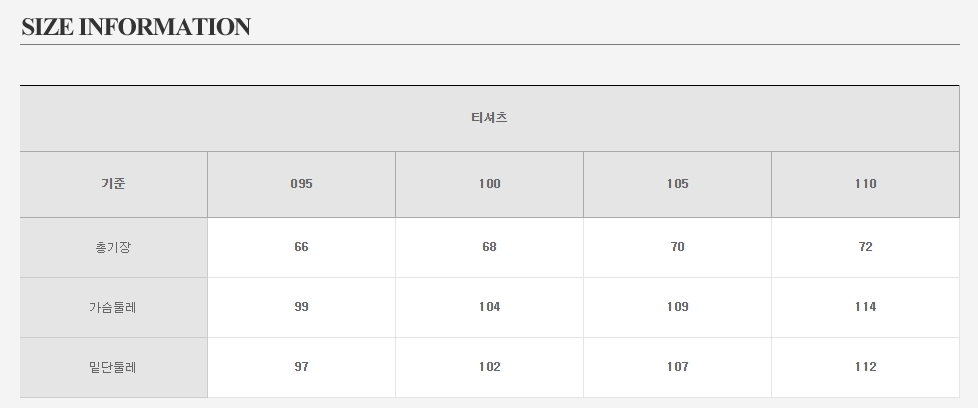
Task: Click hem measurement value 97
Action: (301, 367)
